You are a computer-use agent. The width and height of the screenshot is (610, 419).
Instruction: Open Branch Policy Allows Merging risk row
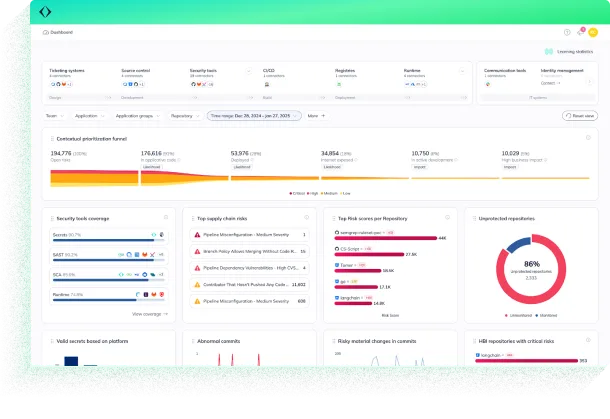coord(250,251)
